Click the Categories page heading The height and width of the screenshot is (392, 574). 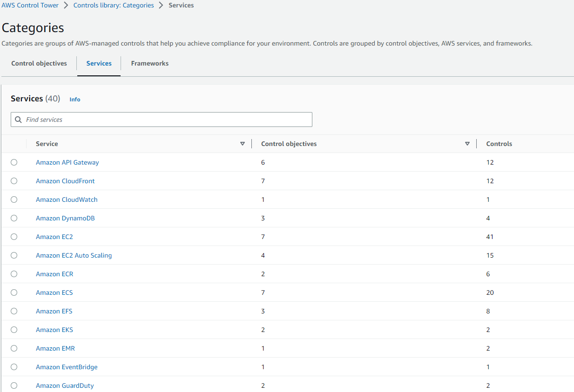(33, 28)
